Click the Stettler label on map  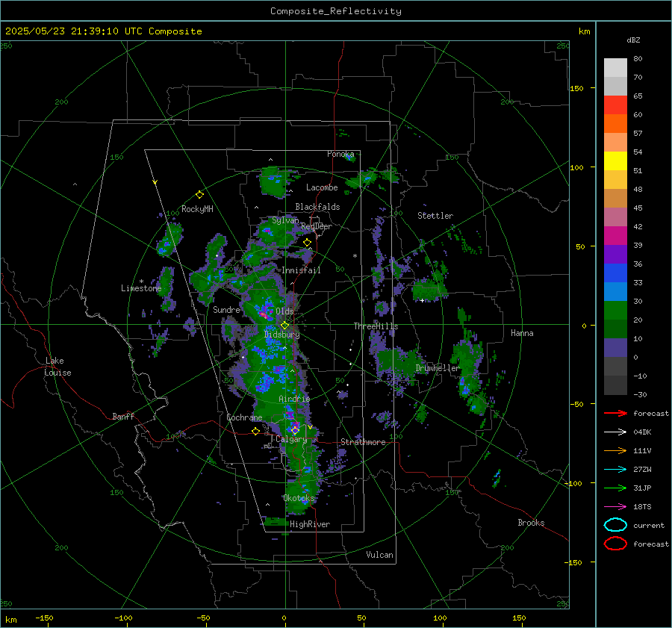(435, 216)
